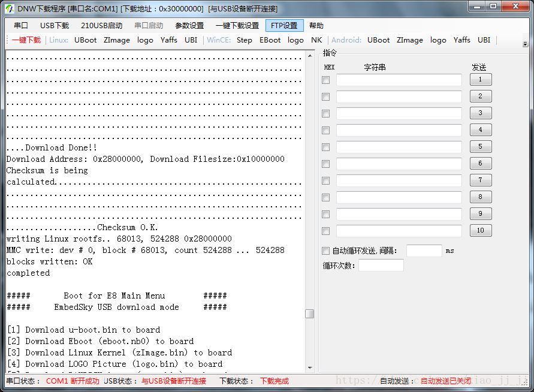Click '[1] Download u-boot.bin to board' line

[x=84, y=330]
